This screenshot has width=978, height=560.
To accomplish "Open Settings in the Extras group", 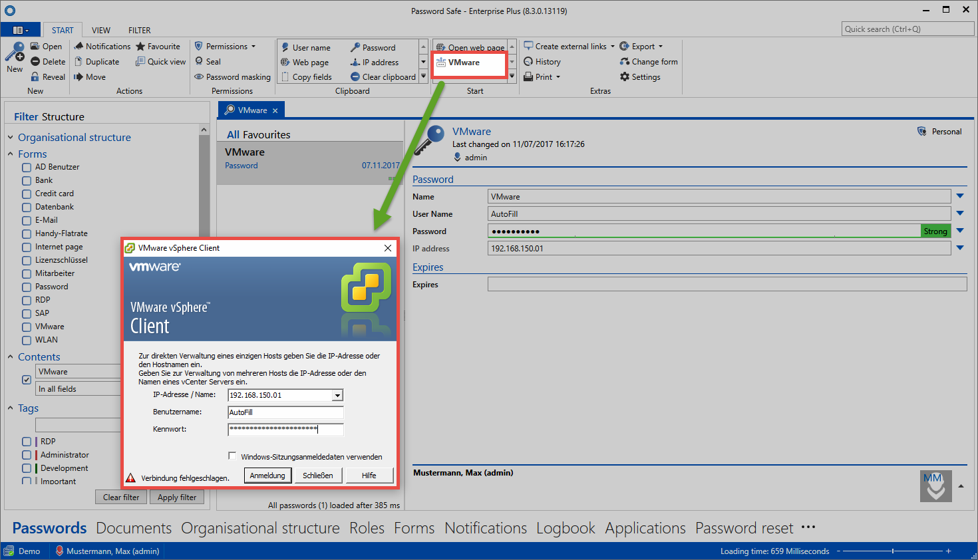I will (x=640, y=77).
